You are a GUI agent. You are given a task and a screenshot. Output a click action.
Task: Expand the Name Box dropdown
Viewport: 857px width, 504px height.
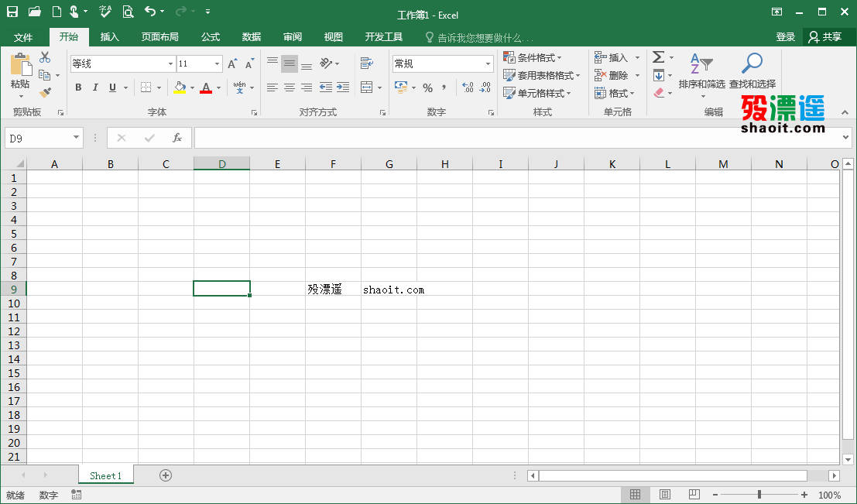(76, 137)
